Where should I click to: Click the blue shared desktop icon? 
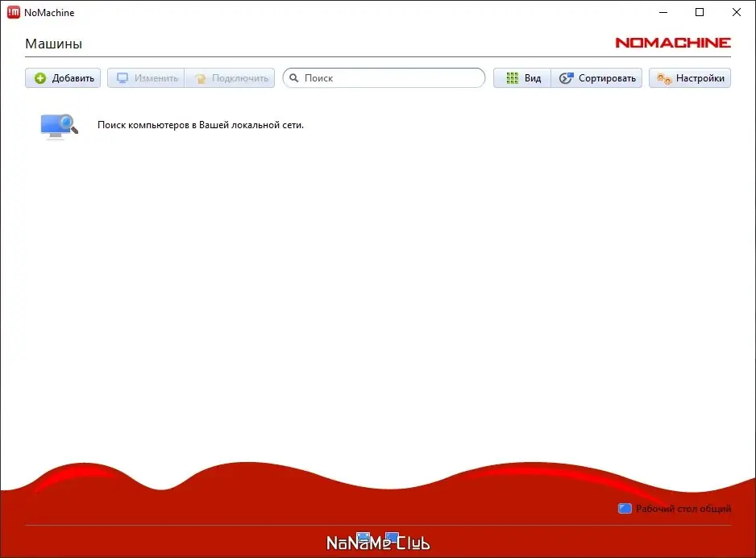tap(625, 509)
